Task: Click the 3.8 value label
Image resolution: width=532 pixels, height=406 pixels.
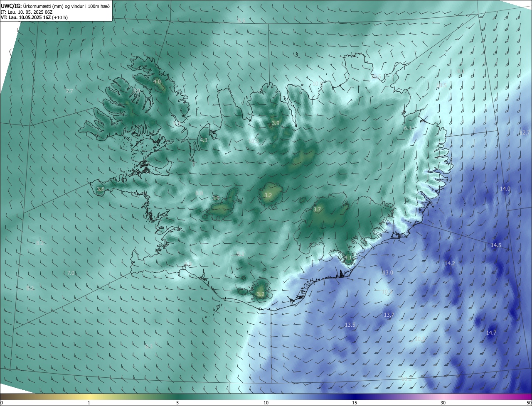Action: (101, 189)
